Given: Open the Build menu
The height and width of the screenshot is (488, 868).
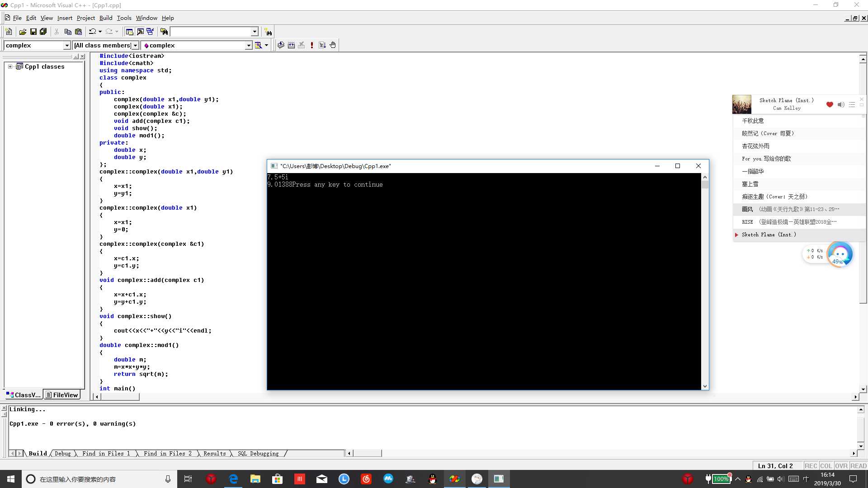Looking at the screenshot, I should click(106, 18).
